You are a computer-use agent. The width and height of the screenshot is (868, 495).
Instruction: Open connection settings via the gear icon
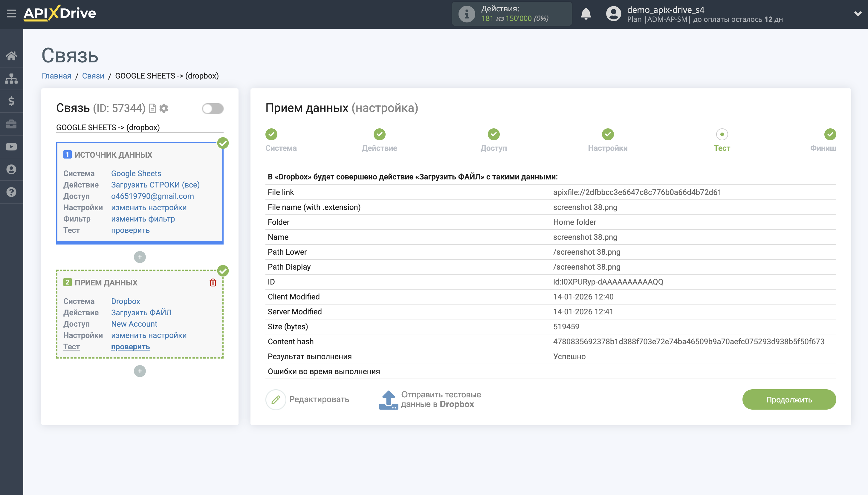[164, 108]
